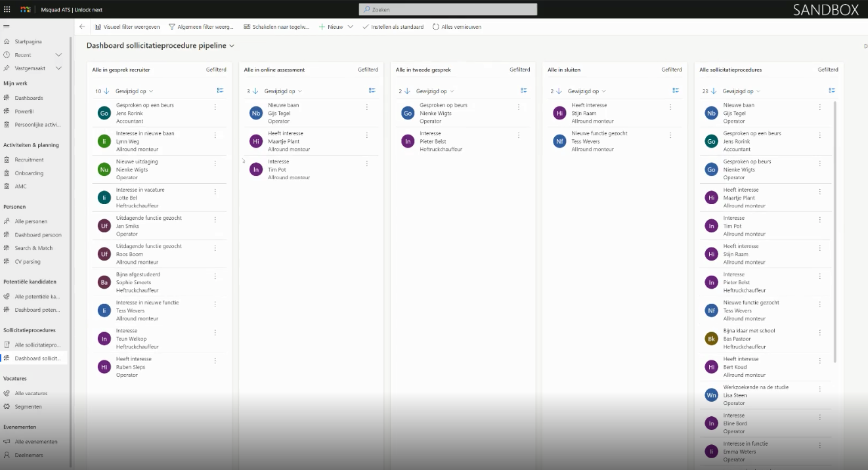Open more options for Lotte Bel card
This screenshot has height=470, width=868.
(x=215, y=192)
